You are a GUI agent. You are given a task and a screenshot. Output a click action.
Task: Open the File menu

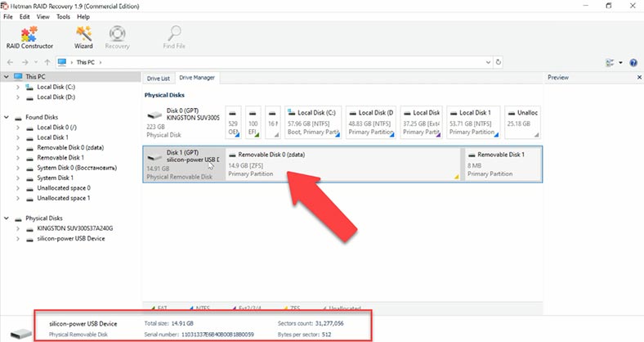[x=8, y=17]
